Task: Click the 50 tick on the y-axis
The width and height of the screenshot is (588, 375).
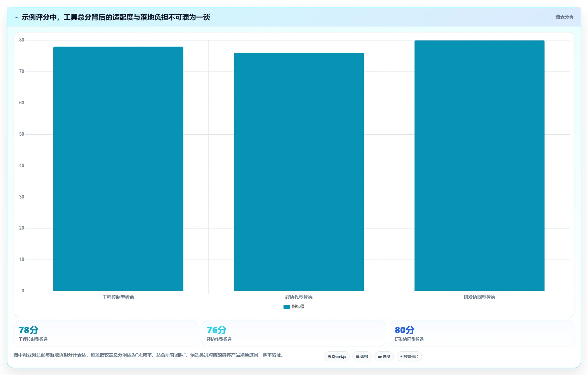Action: click(22, 134)
